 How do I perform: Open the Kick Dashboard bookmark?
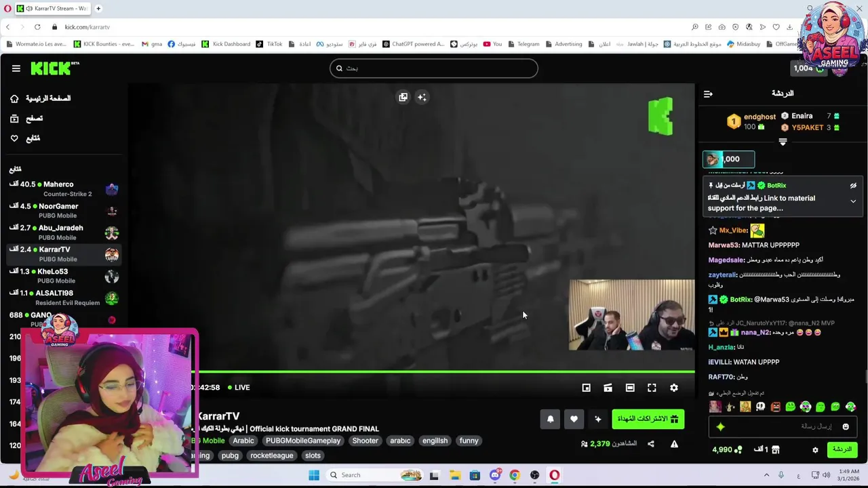tap(226, 44)
